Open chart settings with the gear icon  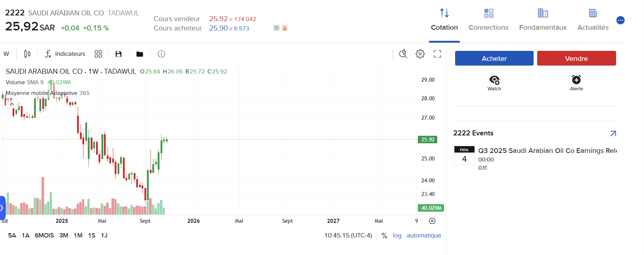pyautogui.click(x=420, y=54)
